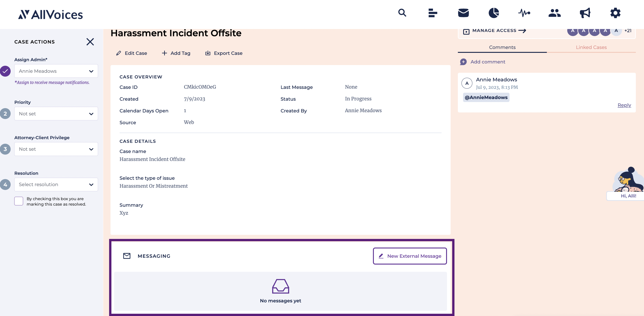Click the AllVoices logo

[x=50, y=14]
